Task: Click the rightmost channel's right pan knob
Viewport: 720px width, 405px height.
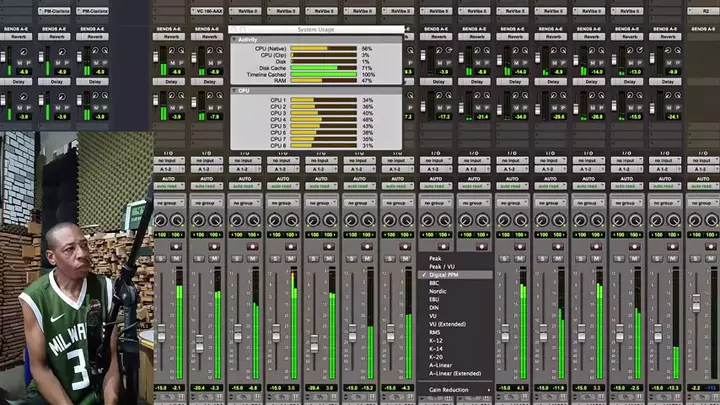Action: [x=709, y=220]
